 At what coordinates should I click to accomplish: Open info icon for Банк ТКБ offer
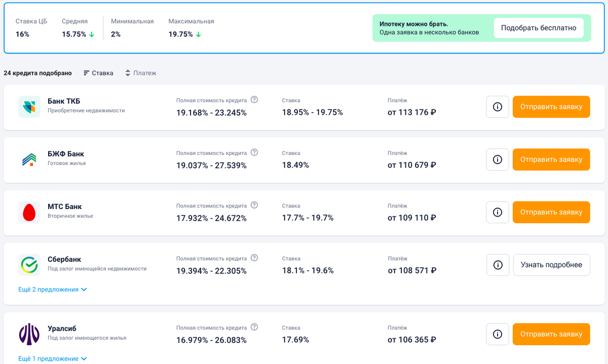point(498,107)
